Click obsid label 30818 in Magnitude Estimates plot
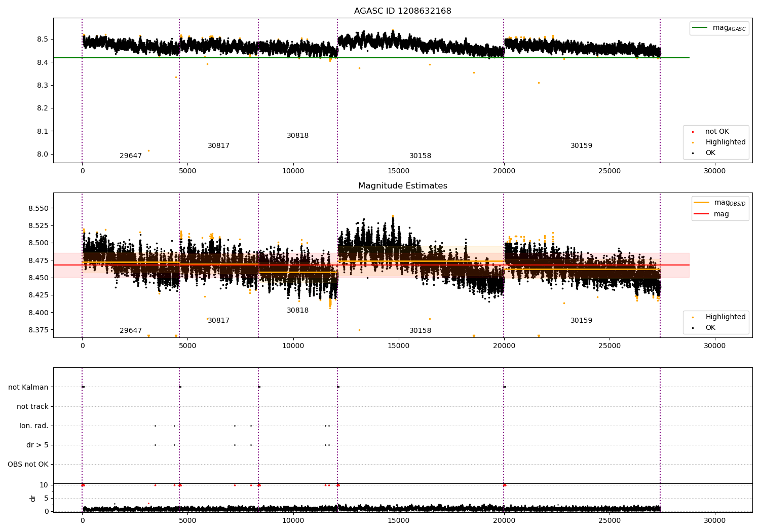 [298, 311]
